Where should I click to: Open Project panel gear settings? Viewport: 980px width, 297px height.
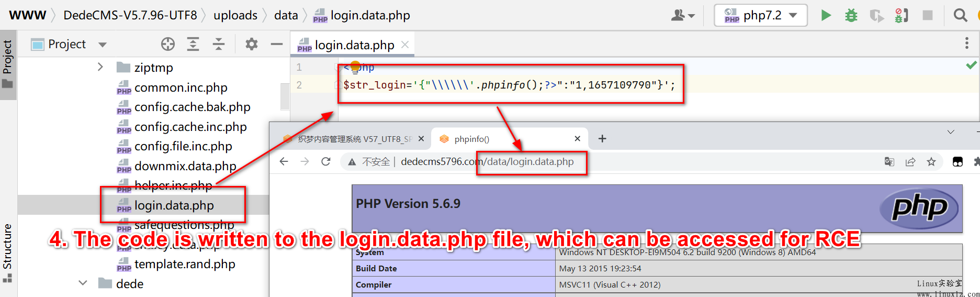(252, 44)
